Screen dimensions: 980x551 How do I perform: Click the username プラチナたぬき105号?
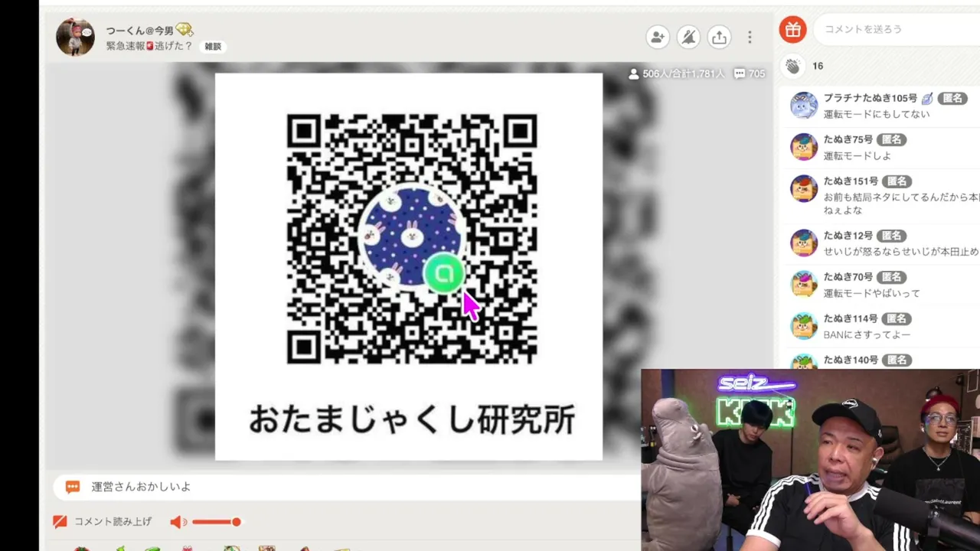click(870, 99)
